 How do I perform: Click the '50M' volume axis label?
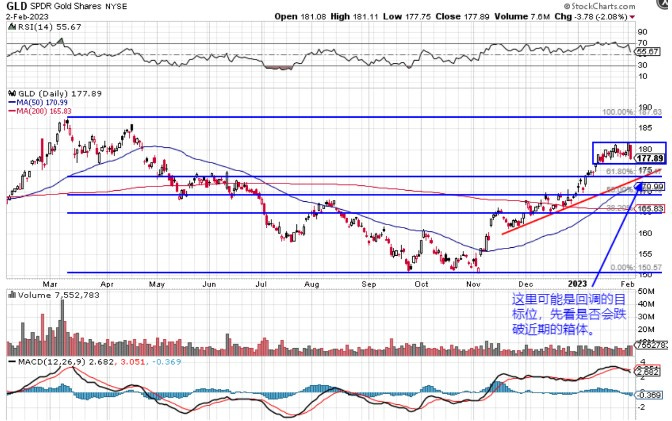(x=646, y=292)
